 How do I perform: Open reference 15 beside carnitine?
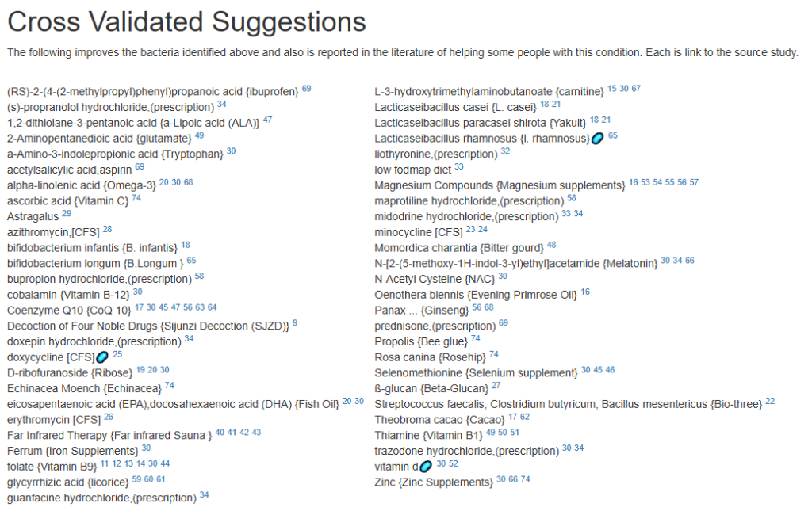(612, 89)
